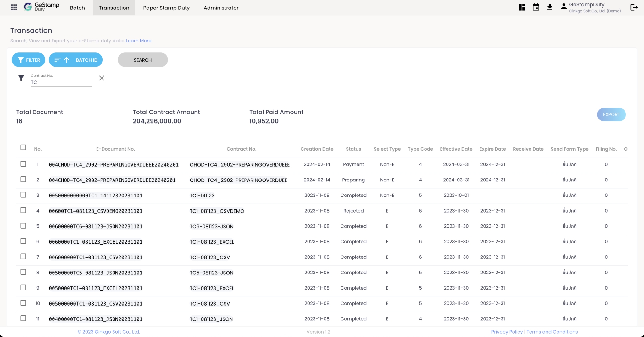Open the Learn More link
The image size is (644, 337).
tap(138, 41)
